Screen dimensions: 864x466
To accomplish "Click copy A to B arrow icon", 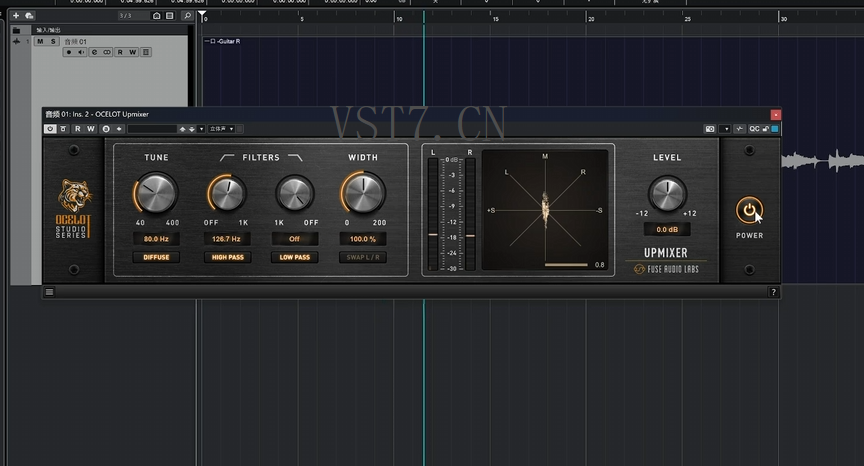I will (118, 129).
